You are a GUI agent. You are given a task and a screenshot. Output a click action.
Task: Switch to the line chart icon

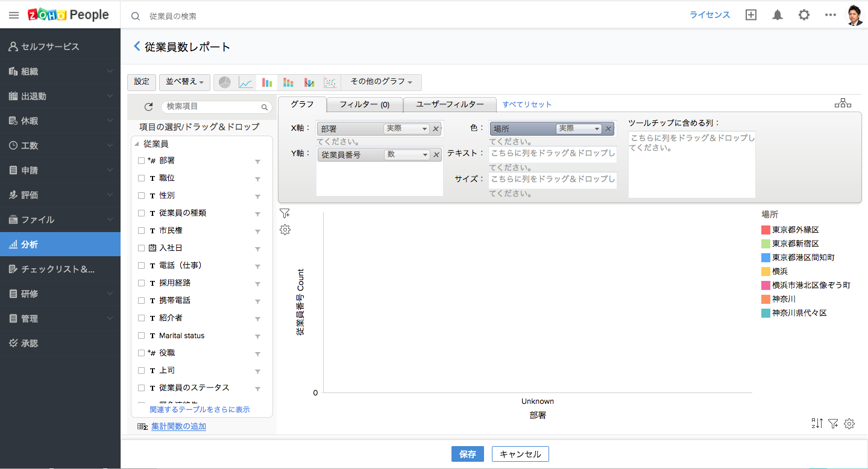(245, 83)
